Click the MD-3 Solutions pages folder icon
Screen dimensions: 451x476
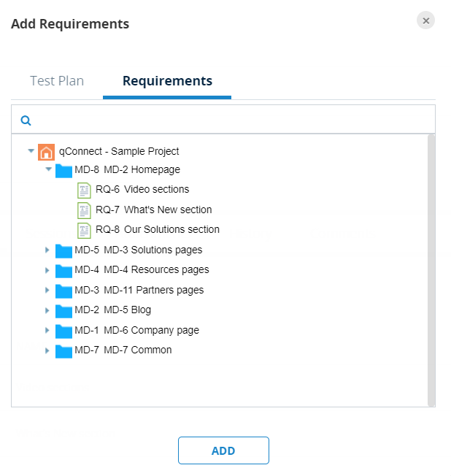click(63, 250)
